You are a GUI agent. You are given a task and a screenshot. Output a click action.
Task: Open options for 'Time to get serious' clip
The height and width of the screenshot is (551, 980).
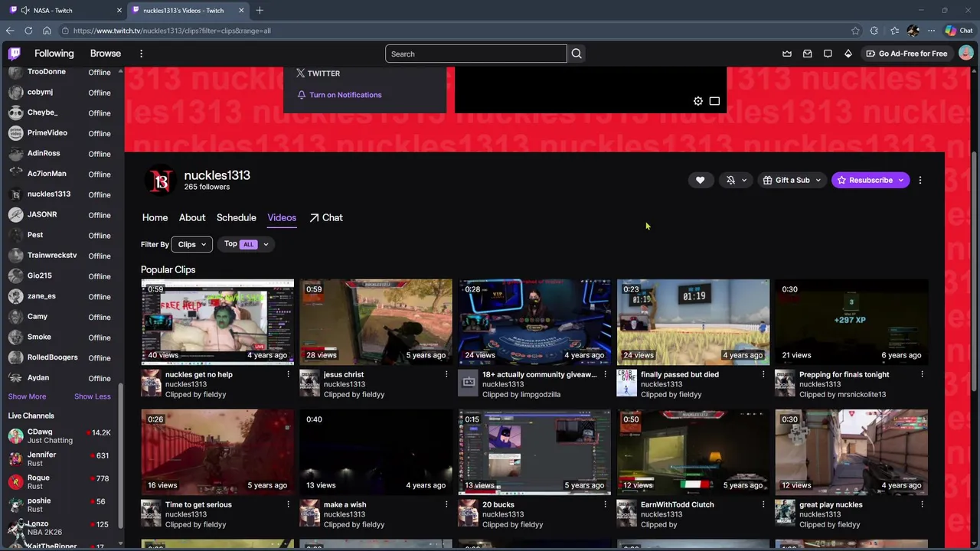288,504
